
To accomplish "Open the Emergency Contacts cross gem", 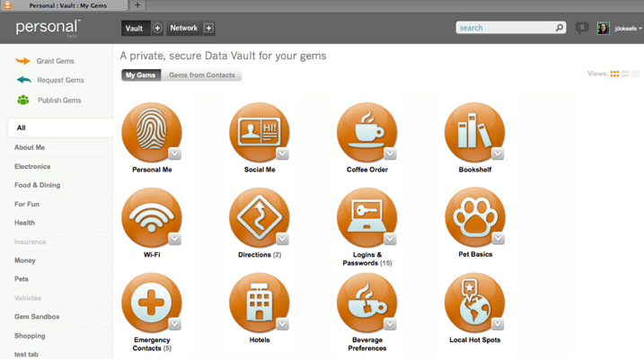I will pos(152,302).
